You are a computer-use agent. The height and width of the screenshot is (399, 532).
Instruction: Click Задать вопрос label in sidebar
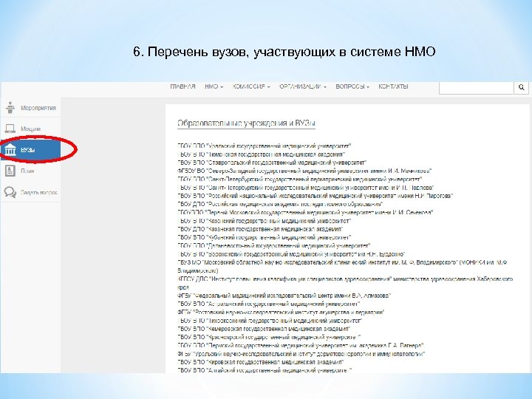pos(38,192)
